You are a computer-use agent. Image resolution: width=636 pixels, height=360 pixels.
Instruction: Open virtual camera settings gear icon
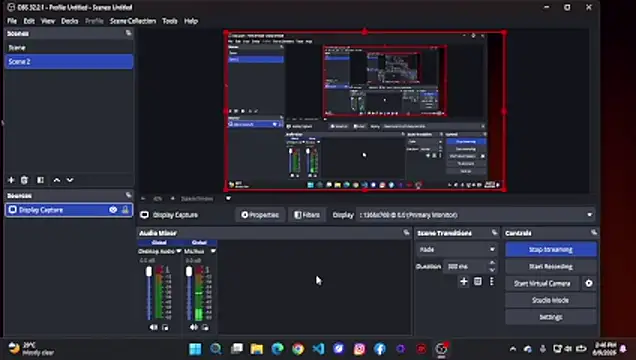[589, 283]
